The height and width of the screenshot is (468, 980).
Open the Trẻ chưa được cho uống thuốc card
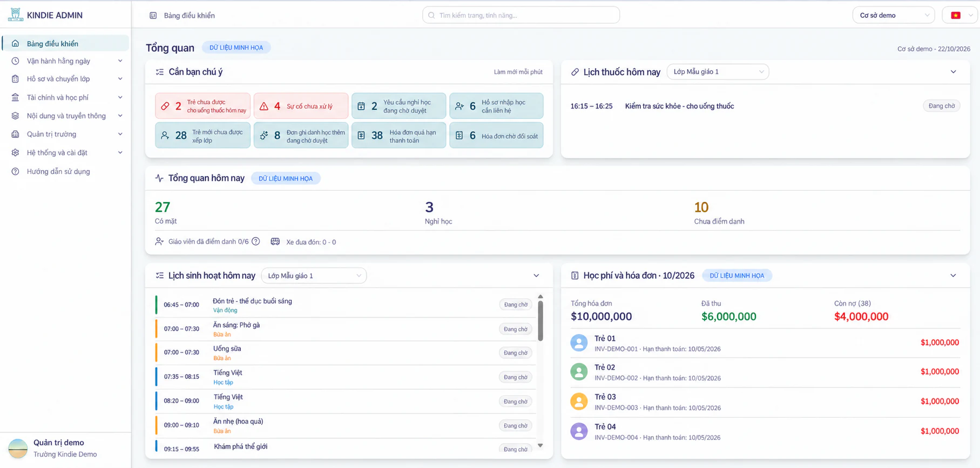202,106
